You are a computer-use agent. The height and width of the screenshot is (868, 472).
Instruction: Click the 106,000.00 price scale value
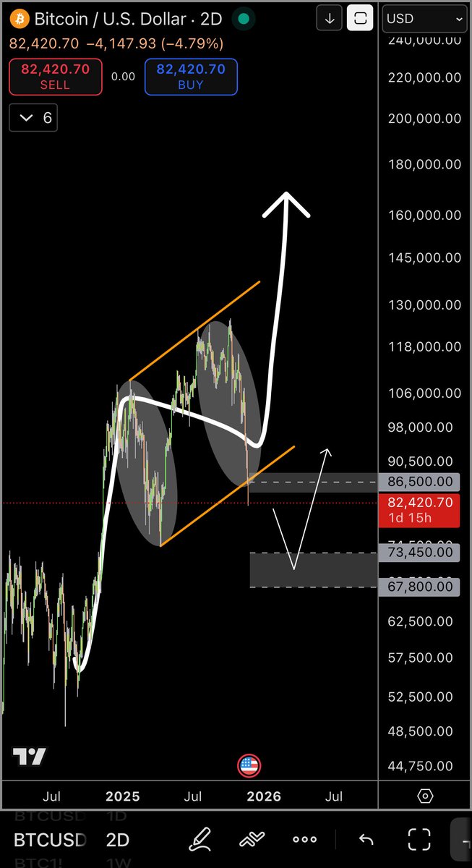coord(424,393)
